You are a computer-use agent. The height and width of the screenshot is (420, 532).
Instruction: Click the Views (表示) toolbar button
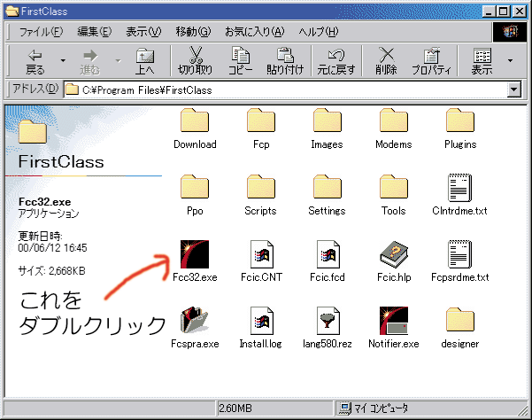(x=482, y=61)
